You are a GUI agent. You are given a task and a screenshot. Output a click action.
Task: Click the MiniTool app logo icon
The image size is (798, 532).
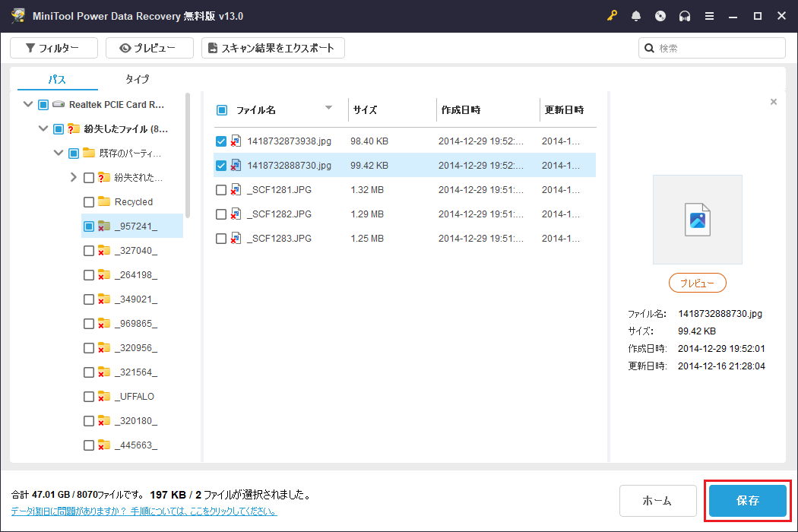tap(18, 15)
